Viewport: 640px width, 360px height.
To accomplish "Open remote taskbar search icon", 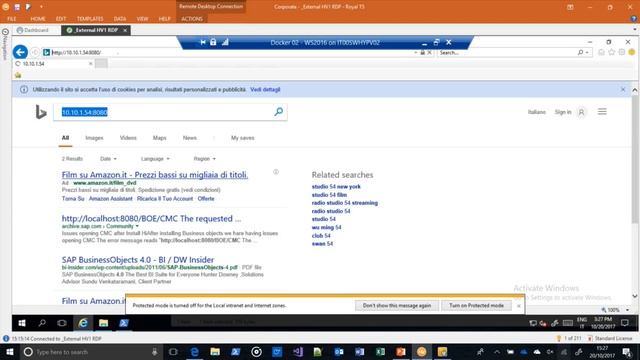I will (42, 323).
